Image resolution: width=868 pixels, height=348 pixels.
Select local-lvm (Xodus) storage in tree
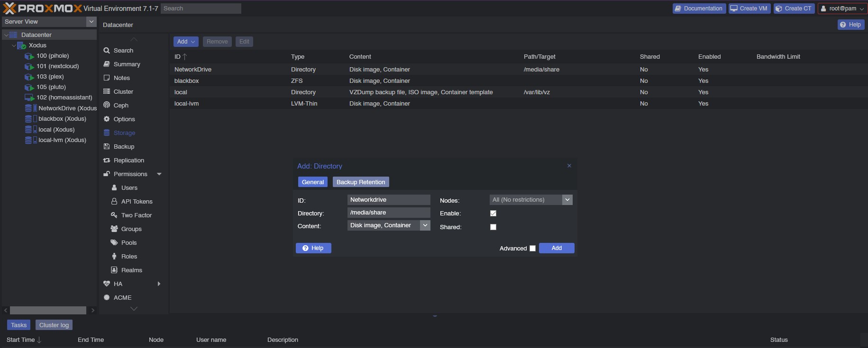(62, 140)
